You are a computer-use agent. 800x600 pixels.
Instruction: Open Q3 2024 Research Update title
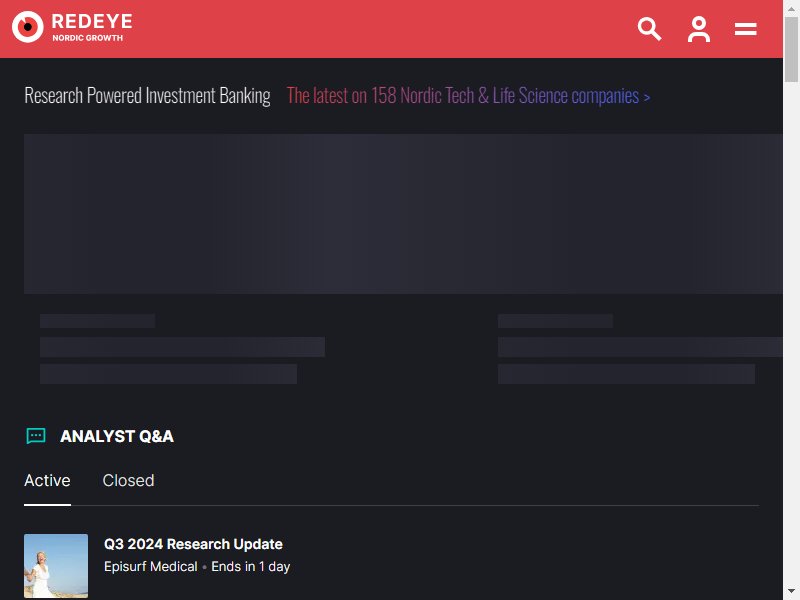click(x=193, y=544)
